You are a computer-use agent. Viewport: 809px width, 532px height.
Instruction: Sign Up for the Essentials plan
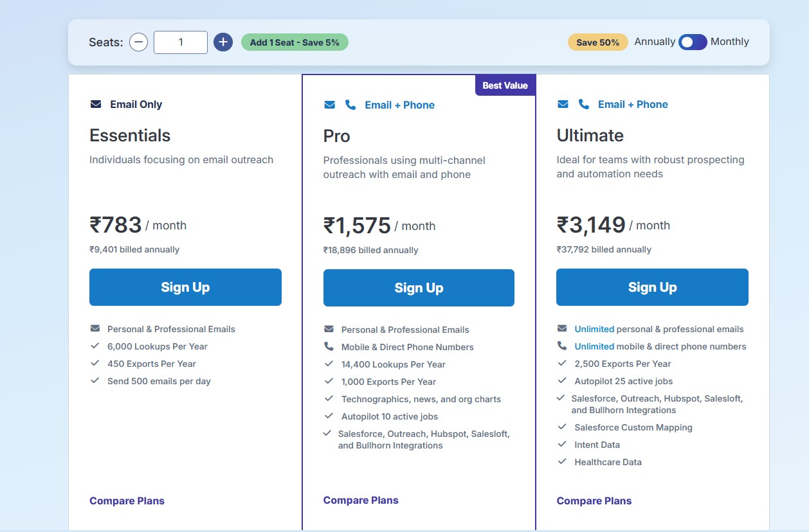pos(185,287)
